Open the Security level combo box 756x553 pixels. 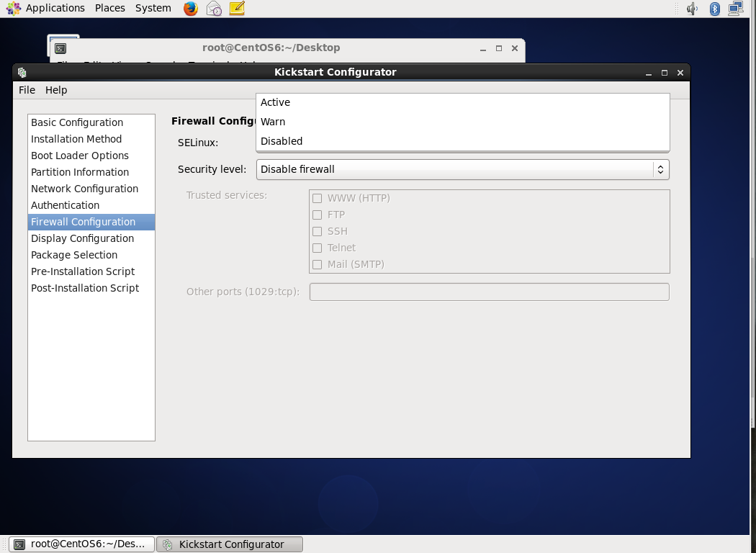point(463,169)
